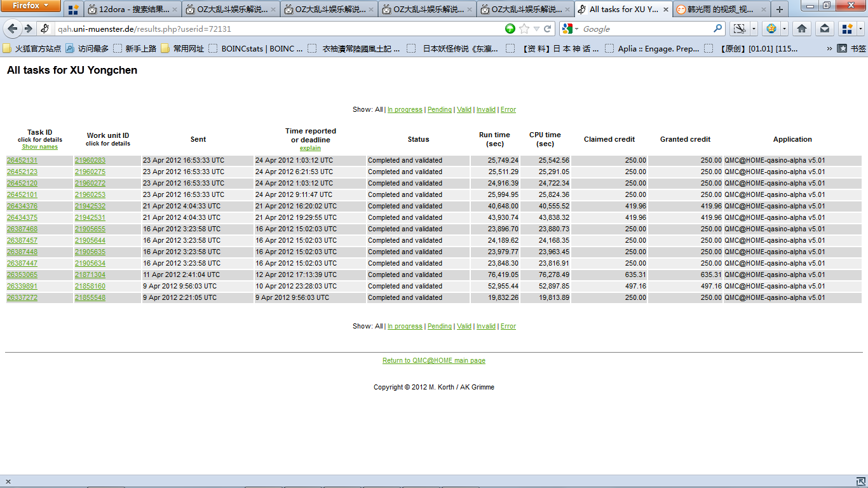This screenshot has height=488, width=868.
Task: Click sent date 11 Apr 2012 2:41:04 UTC
Action: coord(181,274)
